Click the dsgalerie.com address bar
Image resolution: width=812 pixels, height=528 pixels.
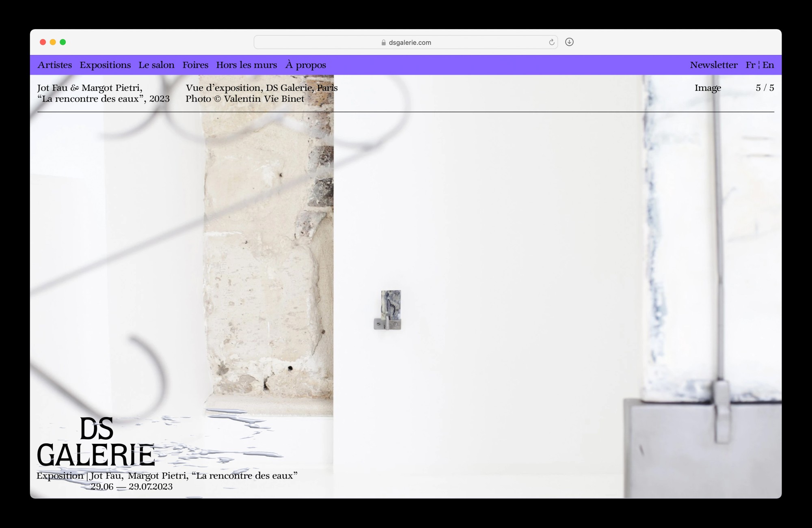coord(409,43)
